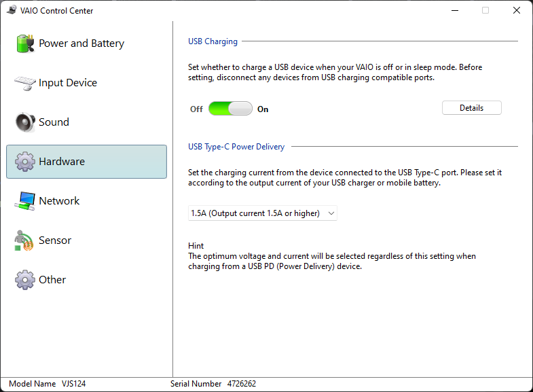Click the Hardware gear icon
Viewport: 533px width, 392px height.
(x=24, y=162)
